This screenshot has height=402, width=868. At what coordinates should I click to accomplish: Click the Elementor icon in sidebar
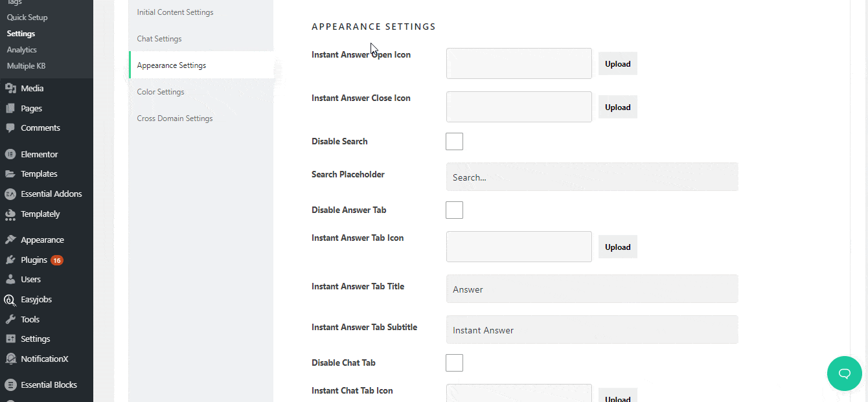click(10, 155)
